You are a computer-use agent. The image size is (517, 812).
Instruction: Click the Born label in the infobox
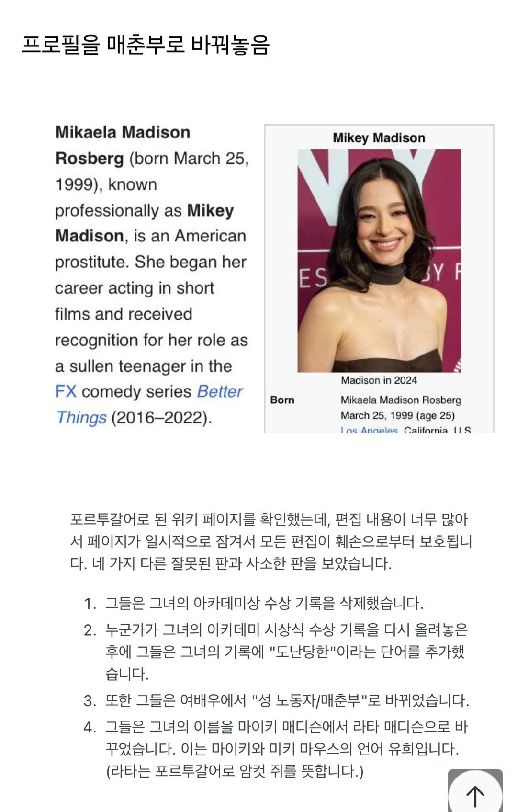pyautogui.click(x=282, y=400)
